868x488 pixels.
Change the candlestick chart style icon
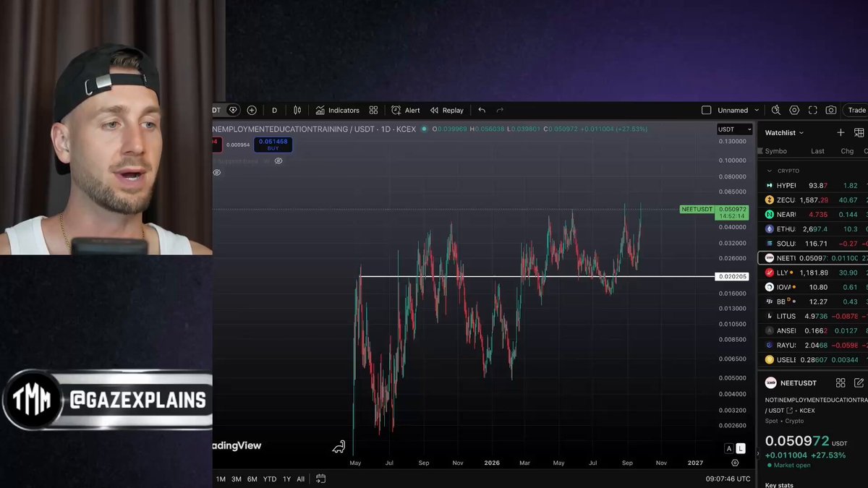(297, 111)
